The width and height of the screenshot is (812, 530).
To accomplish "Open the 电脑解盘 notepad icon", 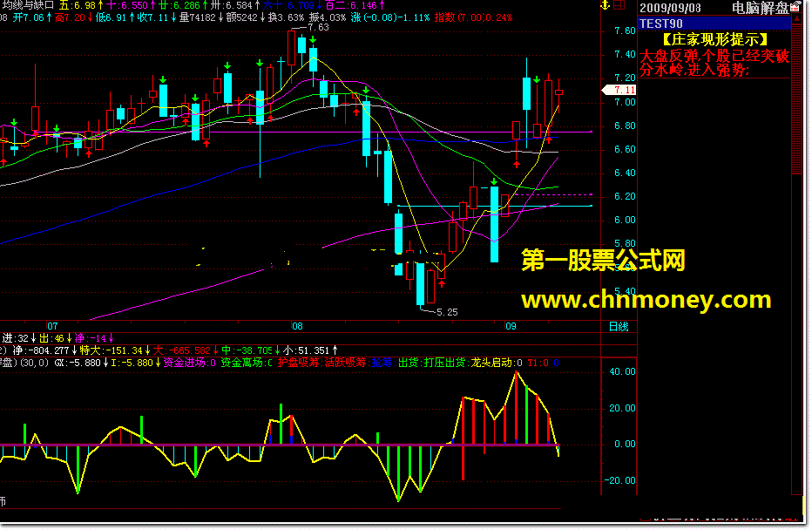I will [x=795, y=7].
